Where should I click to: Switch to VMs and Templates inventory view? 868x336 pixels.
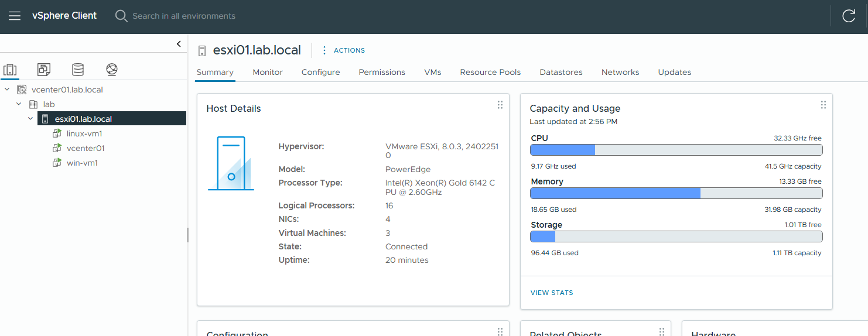[x=44, y=70]
